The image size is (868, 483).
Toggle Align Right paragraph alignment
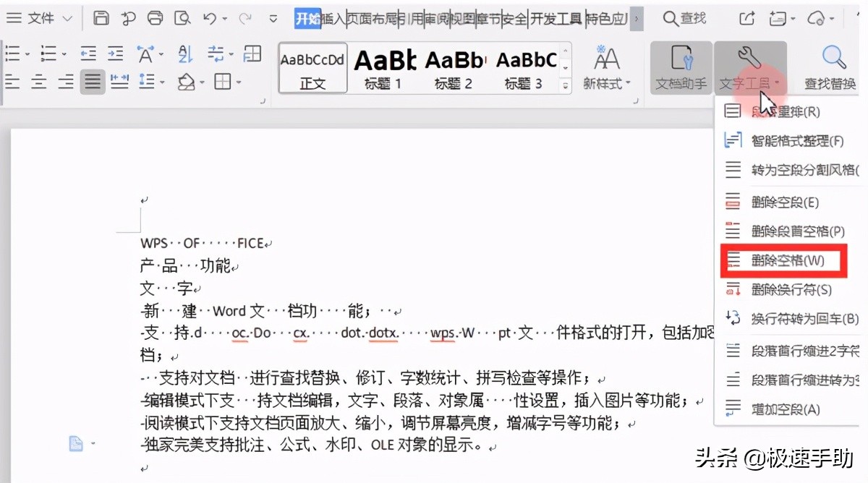66,82
